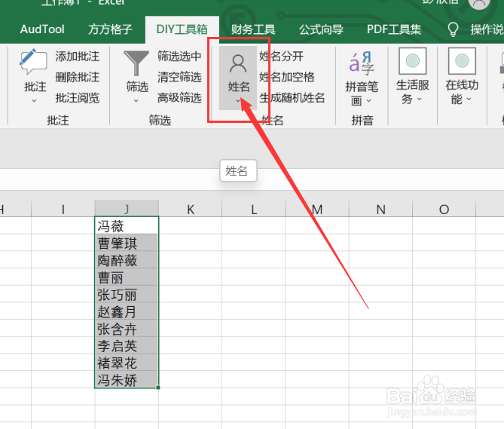Screen dimensions: 504x429
Task: Click the 拼音笔画 icon
Action: click(362, 62)
